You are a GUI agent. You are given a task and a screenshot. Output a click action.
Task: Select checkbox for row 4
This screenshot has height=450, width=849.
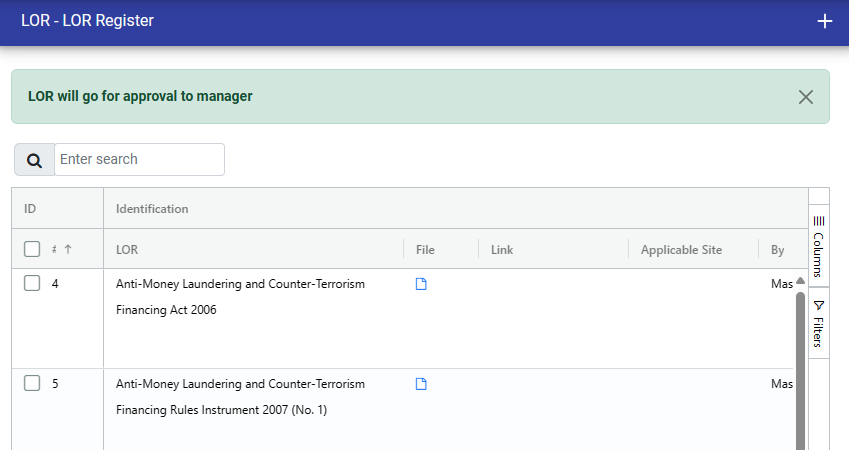click(32, 284)
